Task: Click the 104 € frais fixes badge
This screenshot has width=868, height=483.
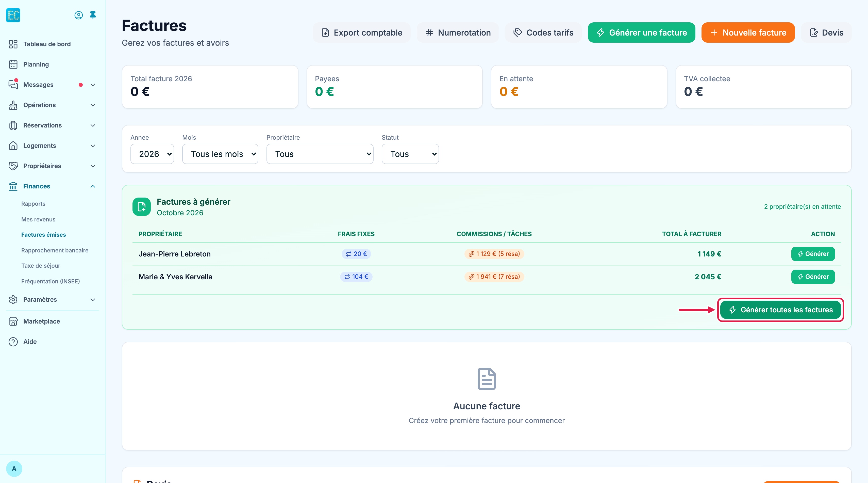Action: [x=356, y=277]
